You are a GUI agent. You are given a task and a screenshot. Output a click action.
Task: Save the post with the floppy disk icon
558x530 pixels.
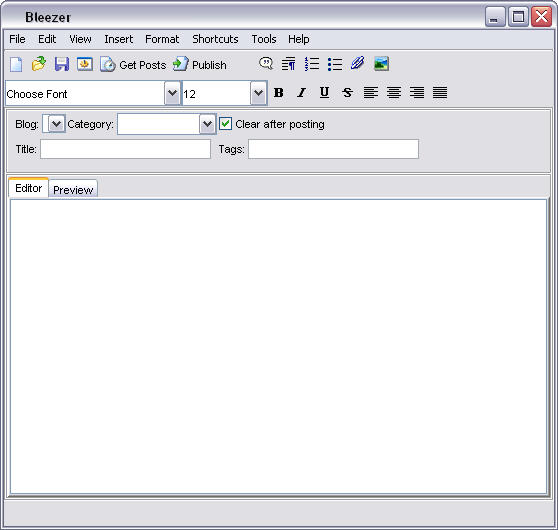pyautogui.click(x=62, y=64)
